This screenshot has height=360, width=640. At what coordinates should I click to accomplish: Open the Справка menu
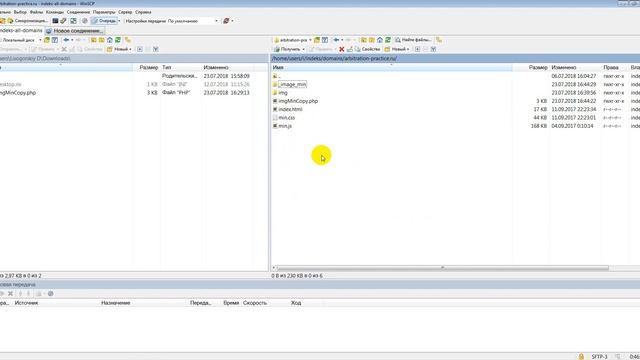(x=143, y=12)
